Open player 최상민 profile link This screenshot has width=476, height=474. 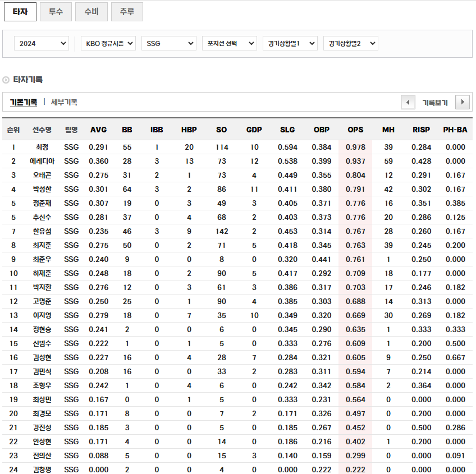coord(42,399)
